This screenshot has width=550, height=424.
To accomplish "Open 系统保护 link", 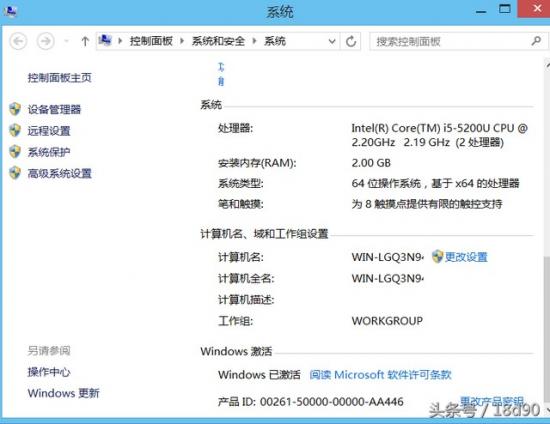I will click(x=49, y=152).
